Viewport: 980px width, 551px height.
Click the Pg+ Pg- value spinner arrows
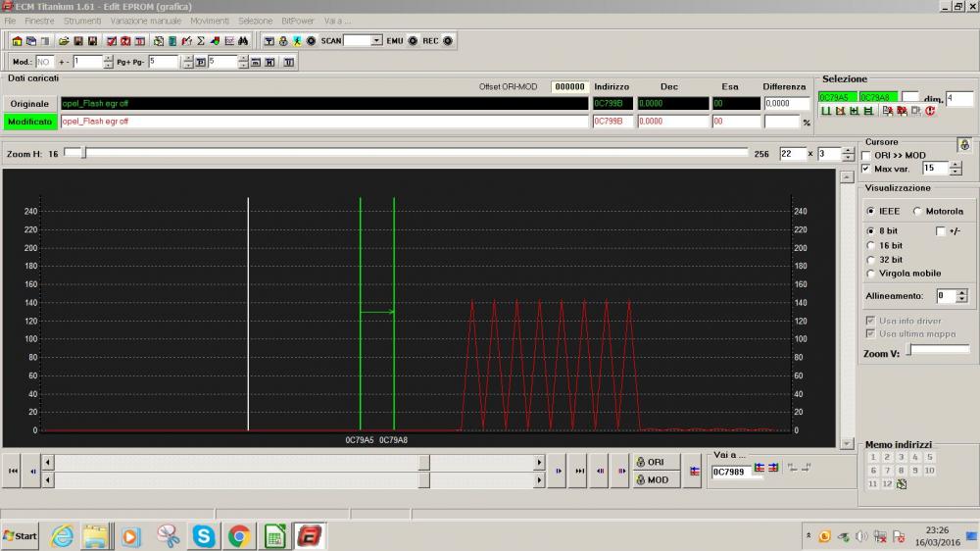point(188,62)
